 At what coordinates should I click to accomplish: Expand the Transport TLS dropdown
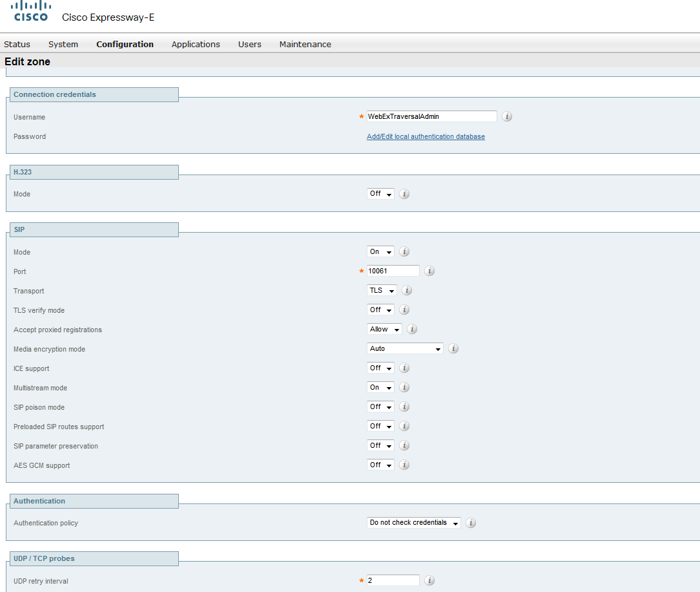pos(382,290)
